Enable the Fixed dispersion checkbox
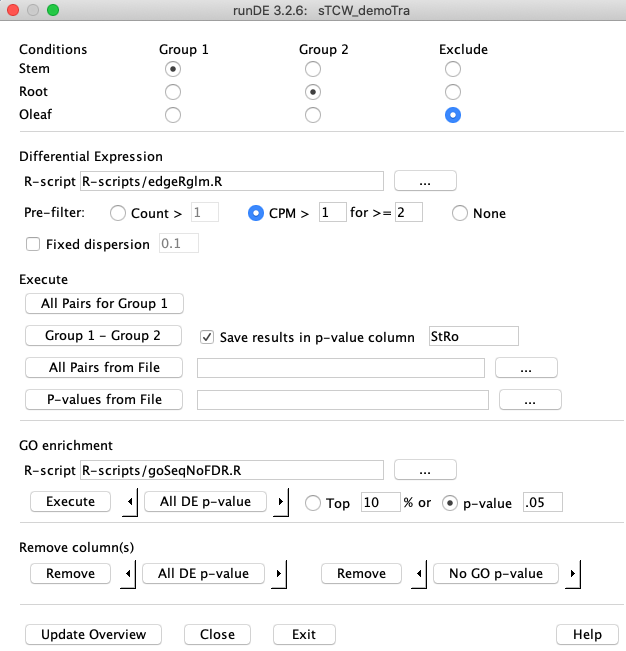This screenshot has width=626, height=651. point(33,244)
